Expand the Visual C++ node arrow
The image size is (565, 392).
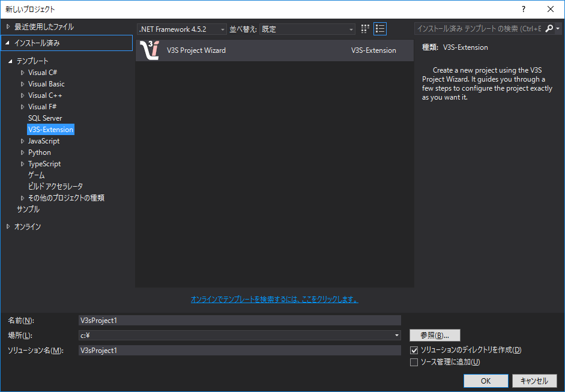click(22, 96)
